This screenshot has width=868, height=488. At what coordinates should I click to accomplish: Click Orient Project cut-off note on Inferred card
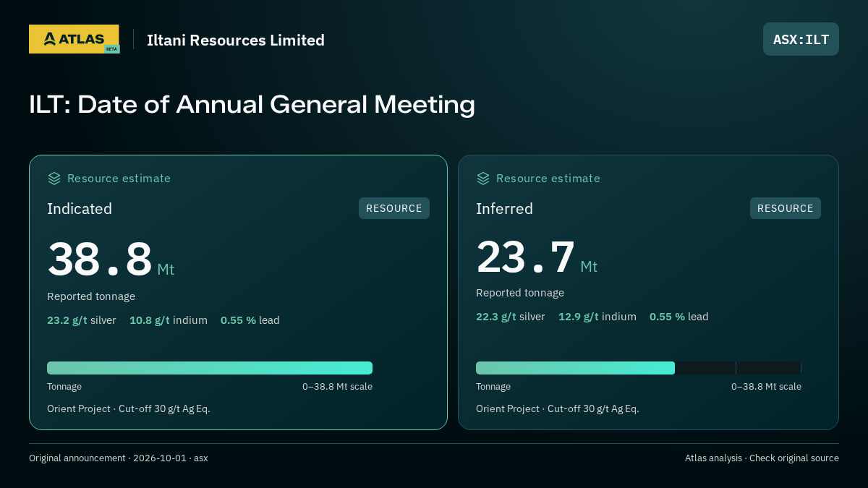click(558, 408)
